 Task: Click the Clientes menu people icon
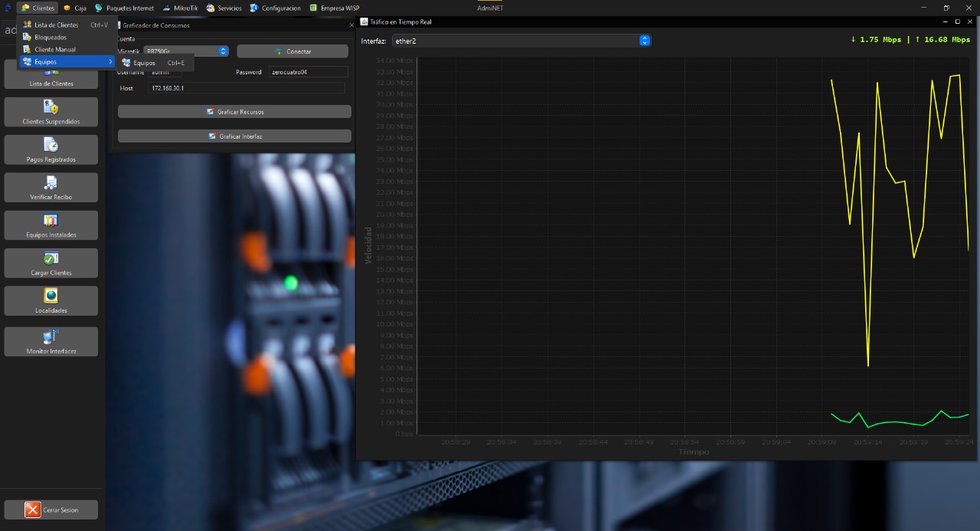pyautogui.click(x=25, y=8)
